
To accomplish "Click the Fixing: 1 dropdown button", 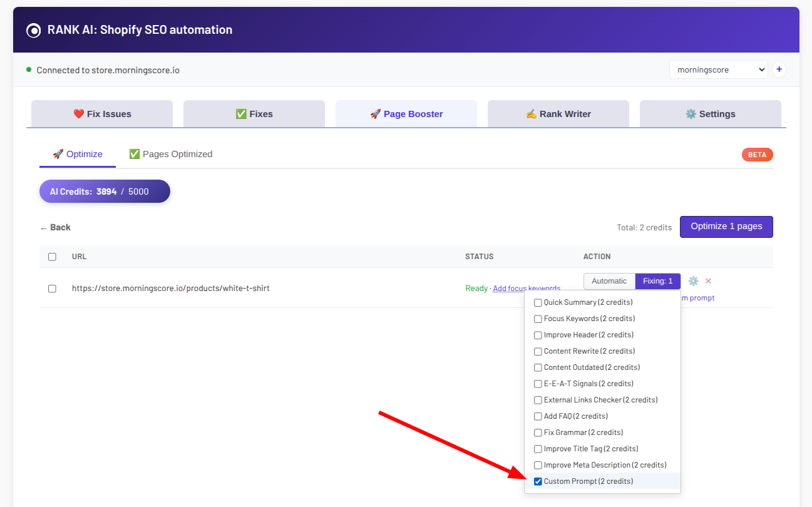I will (x=658, y=281).
